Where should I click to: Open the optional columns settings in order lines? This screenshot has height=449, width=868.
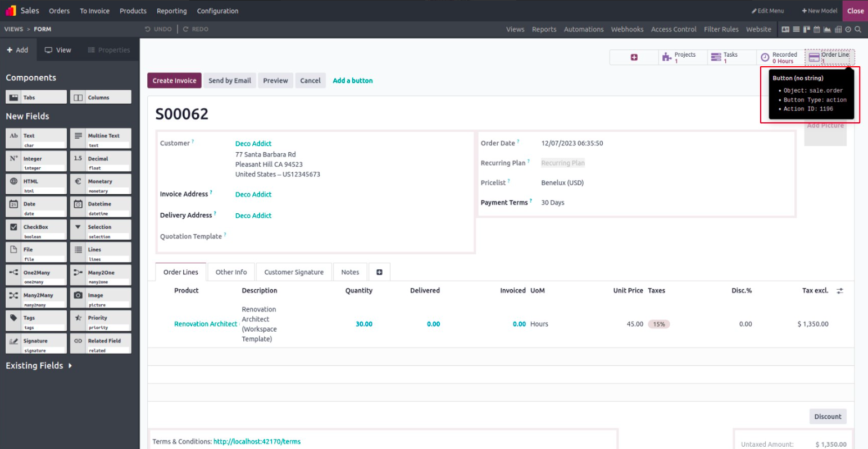click(x=840, y=291)
